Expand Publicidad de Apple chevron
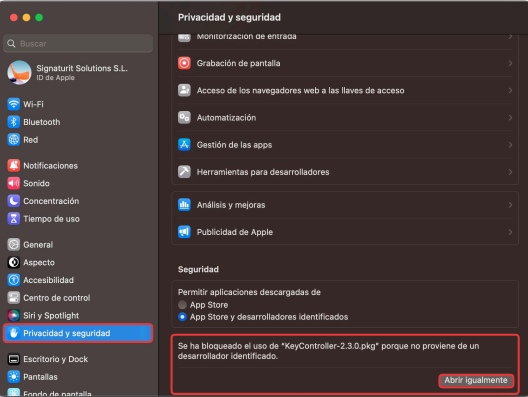Image resolution: width=528 pixels, height=397 pixels. point(510,232)
